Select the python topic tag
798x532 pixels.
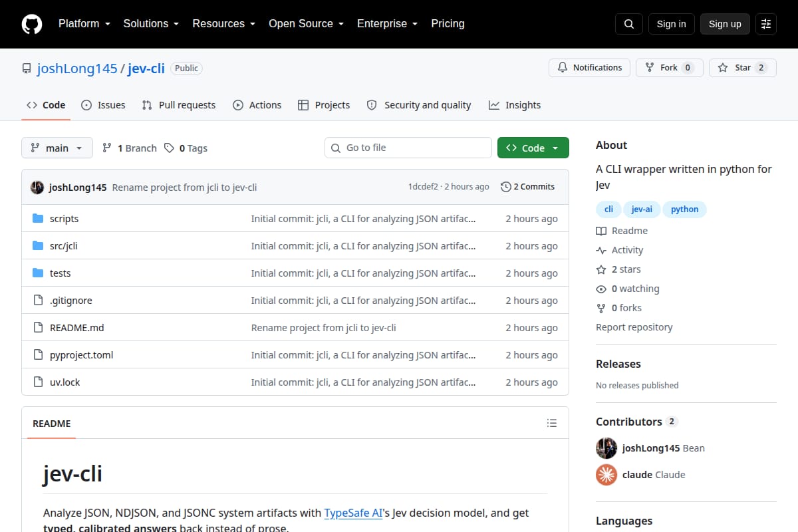[684, 209]
